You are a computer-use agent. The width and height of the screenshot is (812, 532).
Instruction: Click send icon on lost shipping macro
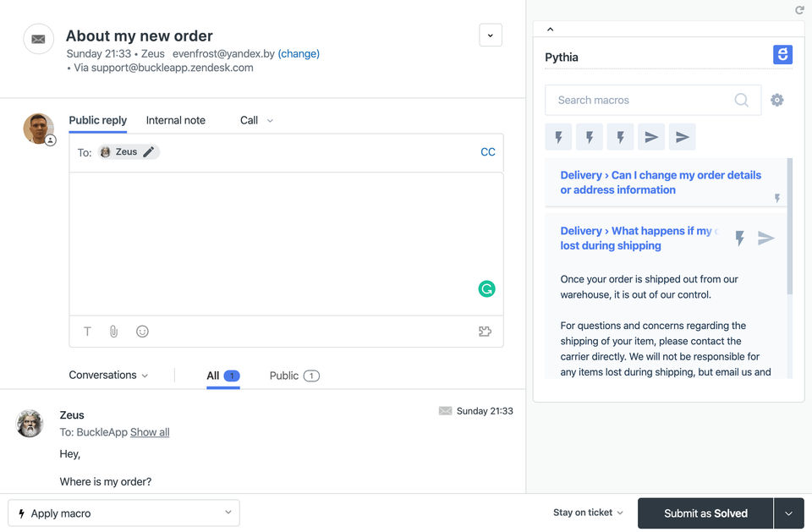[x=766, y=239]
